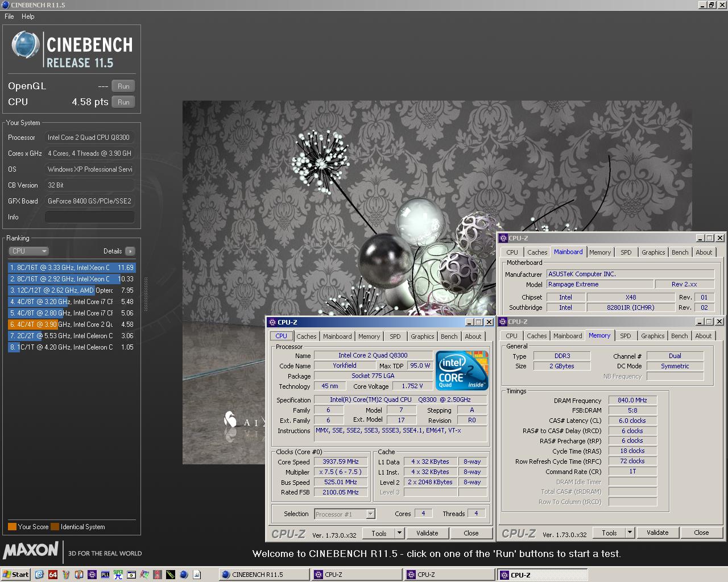Click the Bus Speed value 525.01 MHz
728x582 pixels.
coord(341,482)
